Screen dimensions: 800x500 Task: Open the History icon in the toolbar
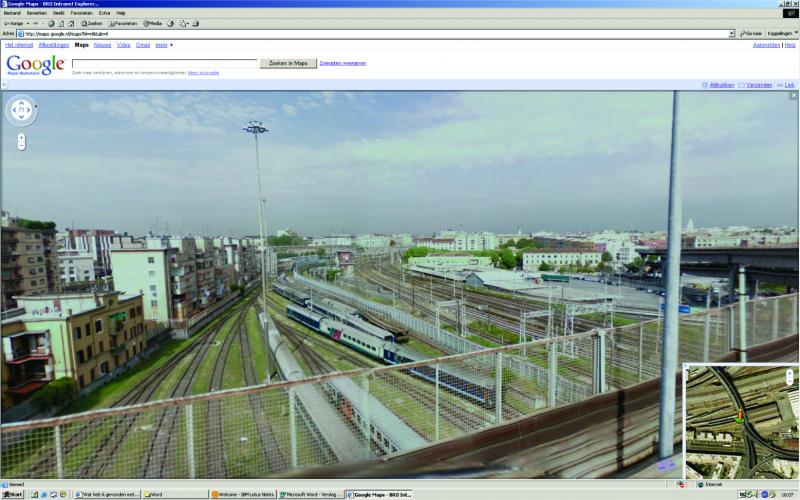[171, 23]
